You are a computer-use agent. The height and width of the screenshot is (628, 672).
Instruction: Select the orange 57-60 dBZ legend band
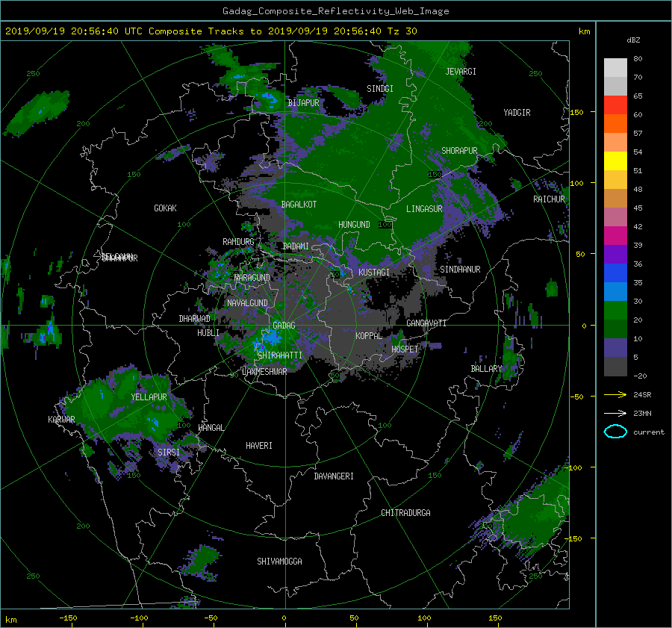[x=615, y=123]
